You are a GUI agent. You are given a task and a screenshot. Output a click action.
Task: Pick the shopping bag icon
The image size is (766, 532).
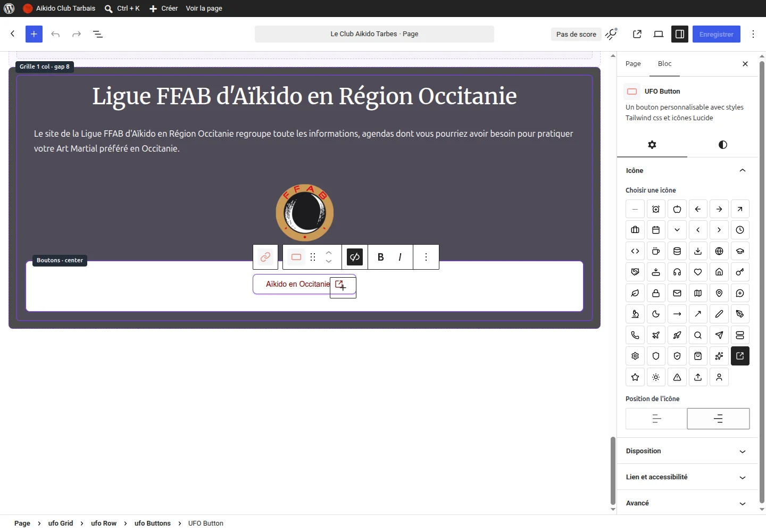click(x=698, y=356)
